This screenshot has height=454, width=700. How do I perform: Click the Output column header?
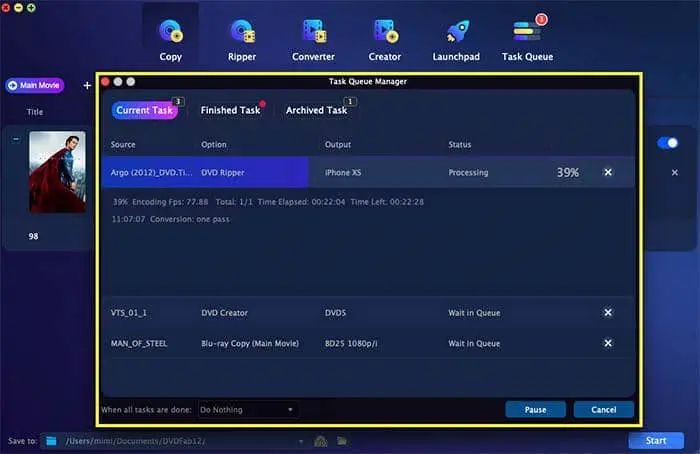[x=338, y=144]
